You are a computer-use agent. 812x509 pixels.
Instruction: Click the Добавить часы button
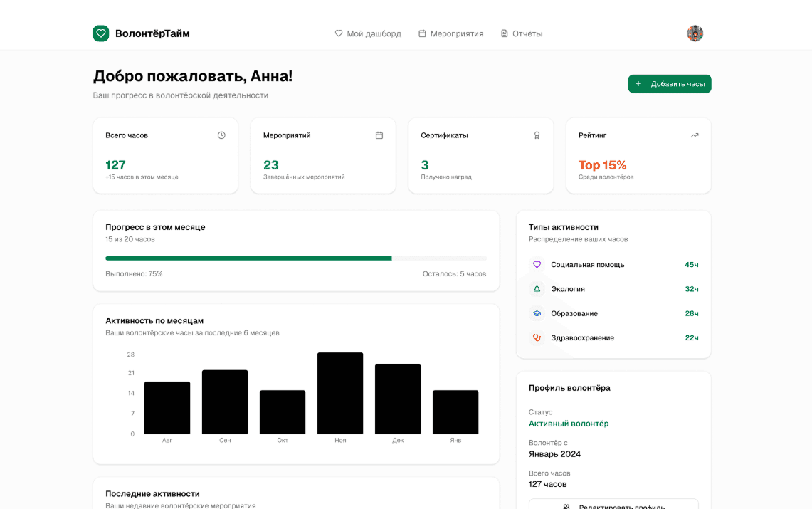(669, 83)
